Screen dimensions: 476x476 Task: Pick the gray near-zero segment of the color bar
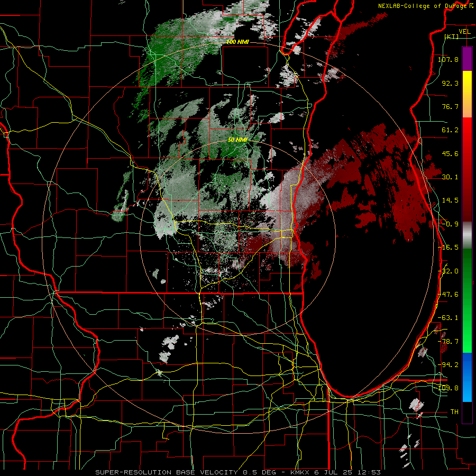[467, 235]
